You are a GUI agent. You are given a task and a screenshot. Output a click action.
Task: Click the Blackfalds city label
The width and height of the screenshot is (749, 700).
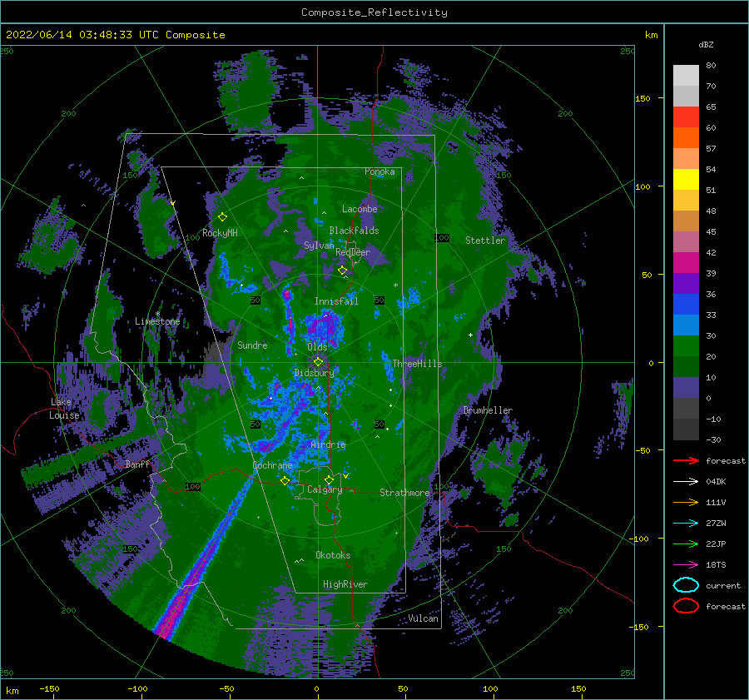point(354,231)
